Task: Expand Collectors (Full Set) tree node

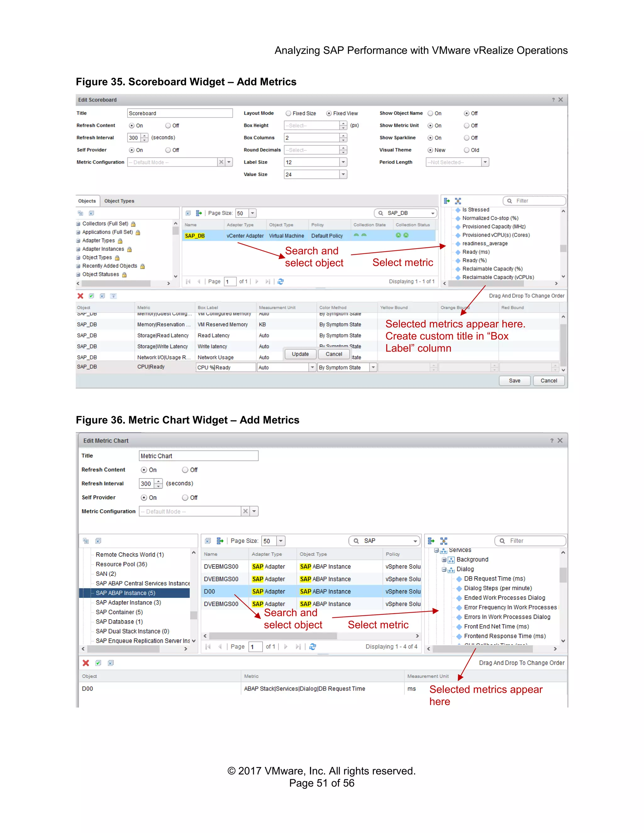Action: [78, 224]
